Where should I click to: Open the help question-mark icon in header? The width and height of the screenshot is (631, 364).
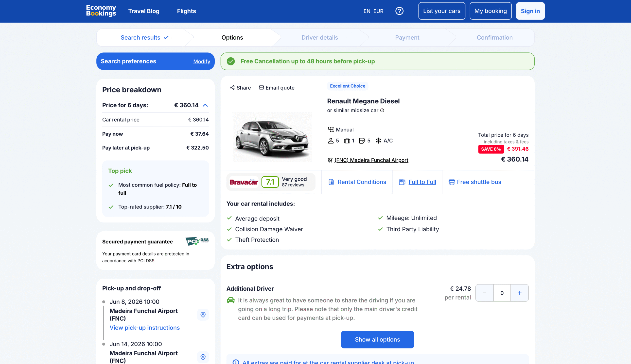399,11
